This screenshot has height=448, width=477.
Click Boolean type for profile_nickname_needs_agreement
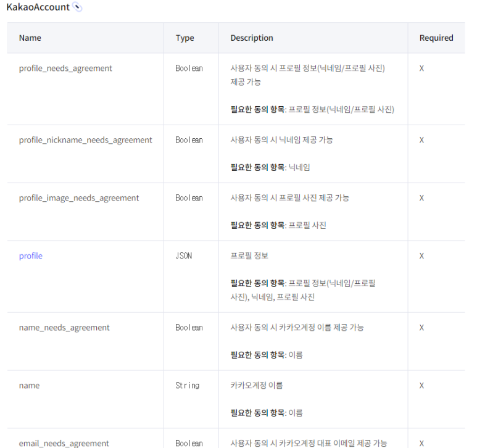(x=189, y=140)
